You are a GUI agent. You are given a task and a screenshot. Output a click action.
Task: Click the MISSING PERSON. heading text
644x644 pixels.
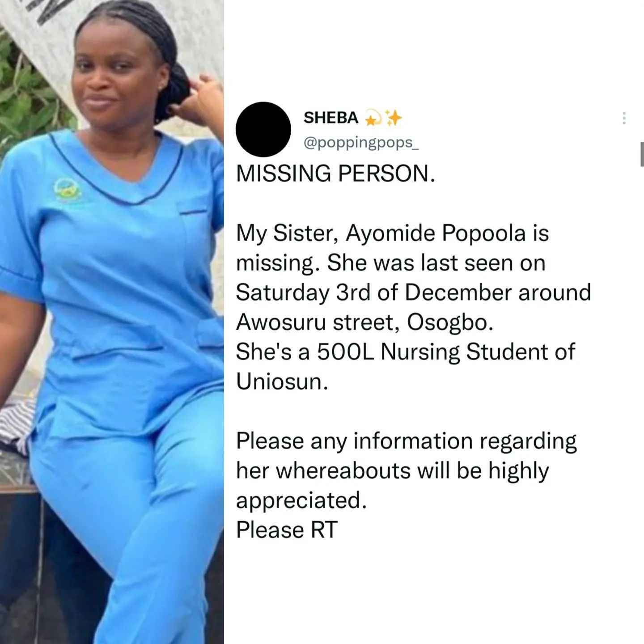click(335, 174)
